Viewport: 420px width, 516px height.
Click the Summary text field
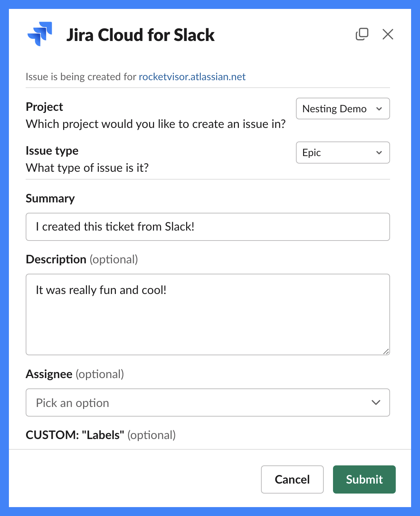pyautogui.click(x=208, y=227)
